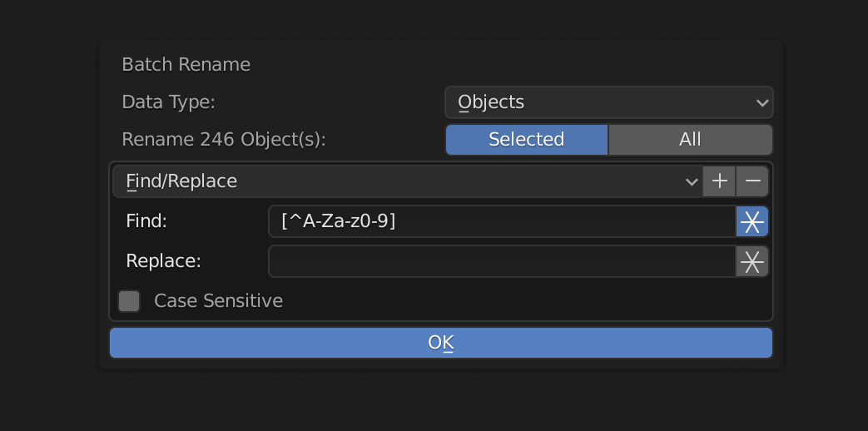Switch rename scope to All
The height and width of the screenshot is (431, 868).
[x=690, y=140]
